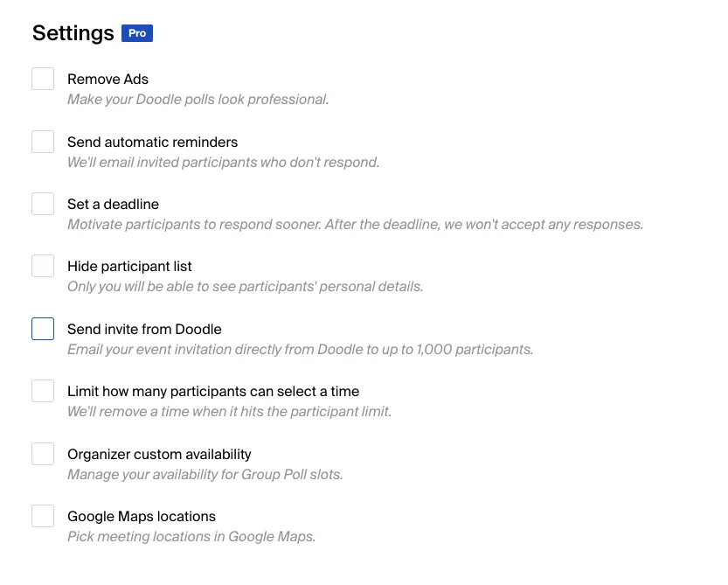
Task: Check Send automatic reminders box
Action: (43, 142)
